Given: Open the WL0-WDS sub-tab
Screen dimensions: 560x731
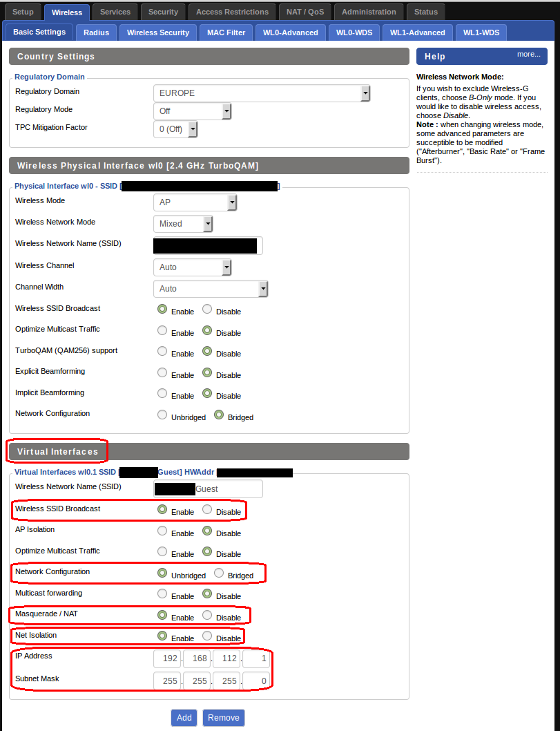Looking at the screenshot, I should (x=354, y=32).
